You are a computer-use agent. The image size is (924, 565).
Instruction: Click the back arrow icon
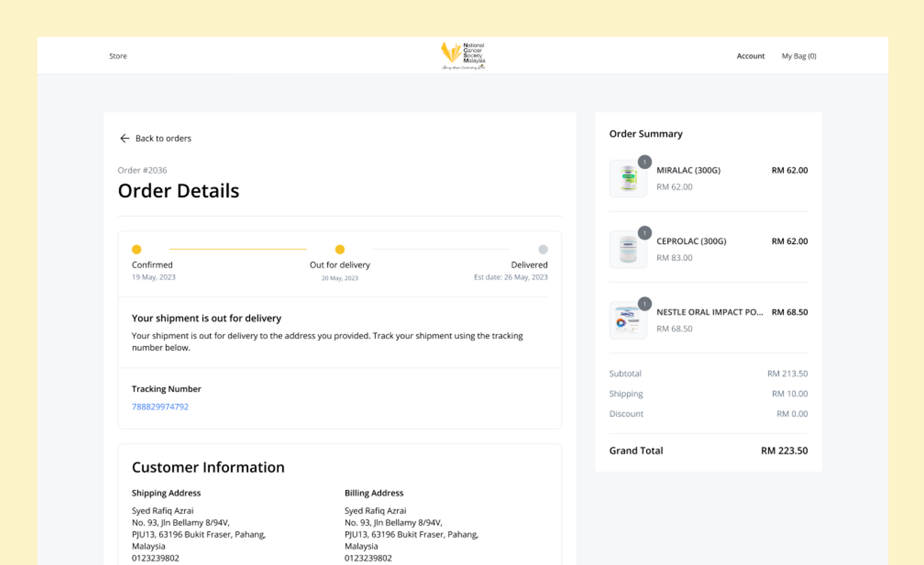125,138
